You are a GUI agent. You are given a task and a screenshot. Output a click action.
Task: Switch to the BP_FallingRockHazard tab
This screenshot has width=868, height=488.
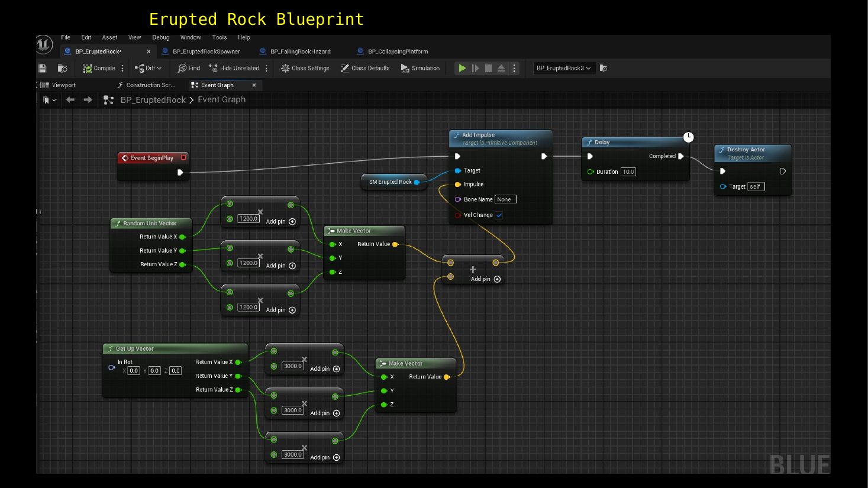pyautogui.click(x=301, y=51)
